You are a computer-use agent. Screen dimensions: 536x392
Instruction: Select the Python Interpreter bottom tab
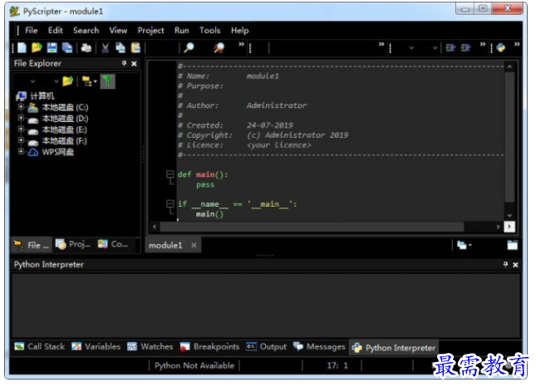pos(394,348)
